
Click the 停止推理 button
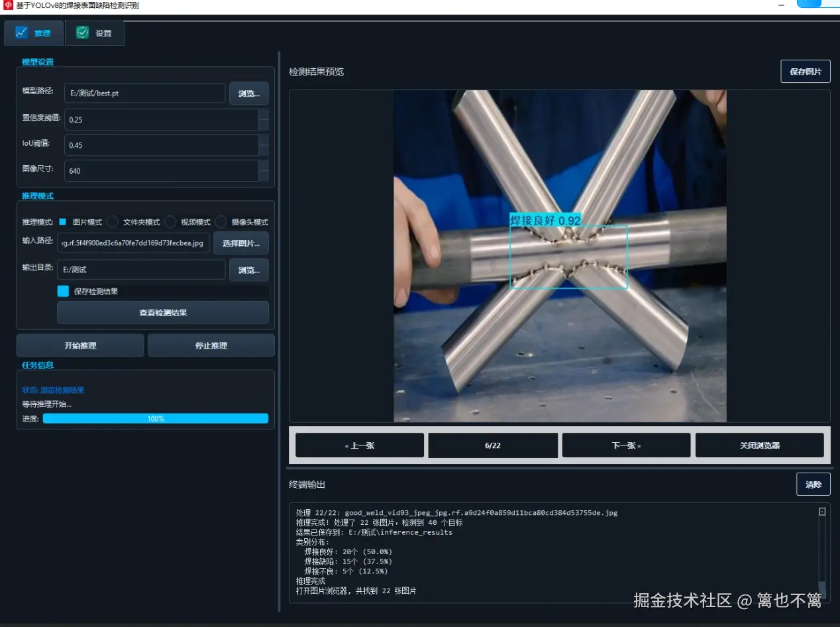click(211, 345)
